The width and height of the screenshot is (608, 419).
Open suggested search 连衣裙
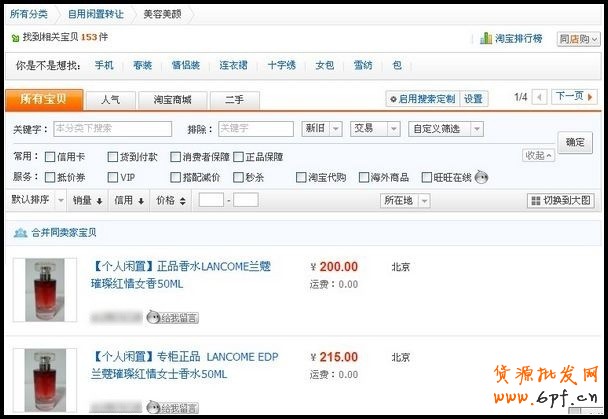(x=233, y=65)
